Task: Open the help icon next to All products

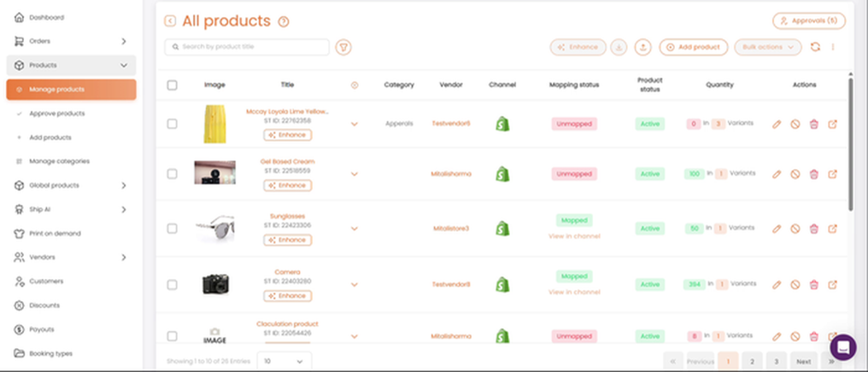Action: [x=284, y=21]
